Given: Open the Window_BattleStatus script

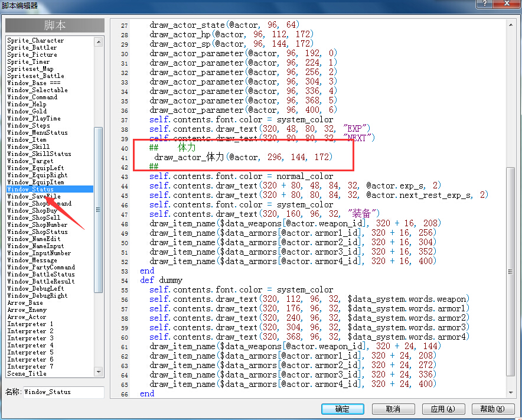Looking at the screenshot, I should point(41,274).
